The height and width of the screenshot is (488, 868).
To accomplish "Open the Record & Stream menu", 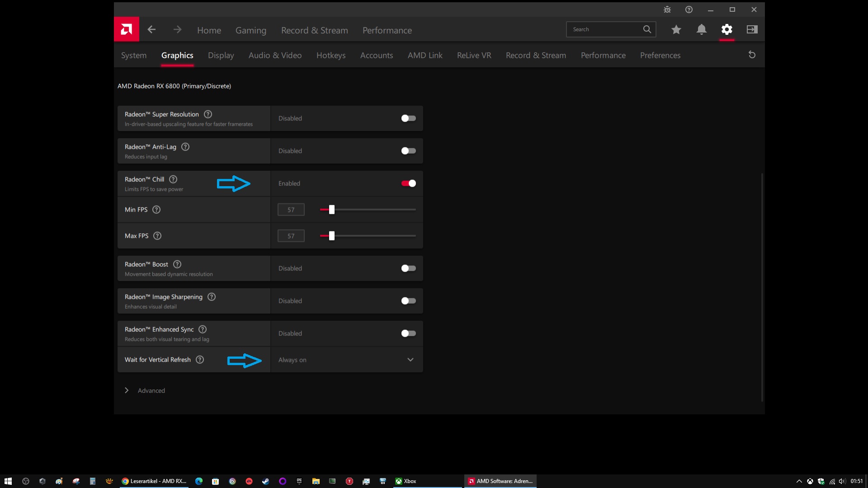I will [x=315, y=30].
